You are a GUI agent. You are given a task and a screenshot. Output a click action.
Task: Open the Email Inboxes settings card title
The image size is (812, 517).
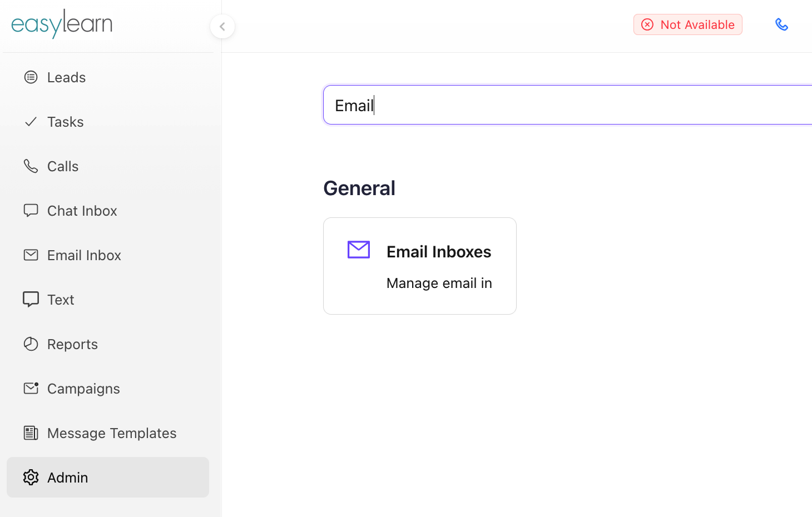click(439, 252)
